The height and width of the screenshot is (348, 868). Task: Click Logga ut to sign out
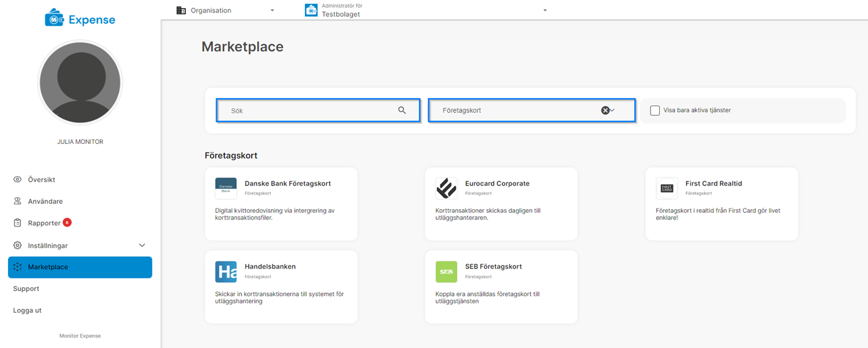27,311
